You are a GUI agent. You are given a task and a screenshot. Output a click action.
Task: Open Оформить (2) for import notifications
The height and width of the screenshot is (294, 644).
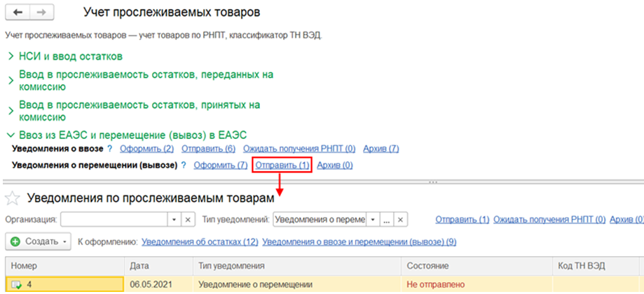[x=146, y=149]
